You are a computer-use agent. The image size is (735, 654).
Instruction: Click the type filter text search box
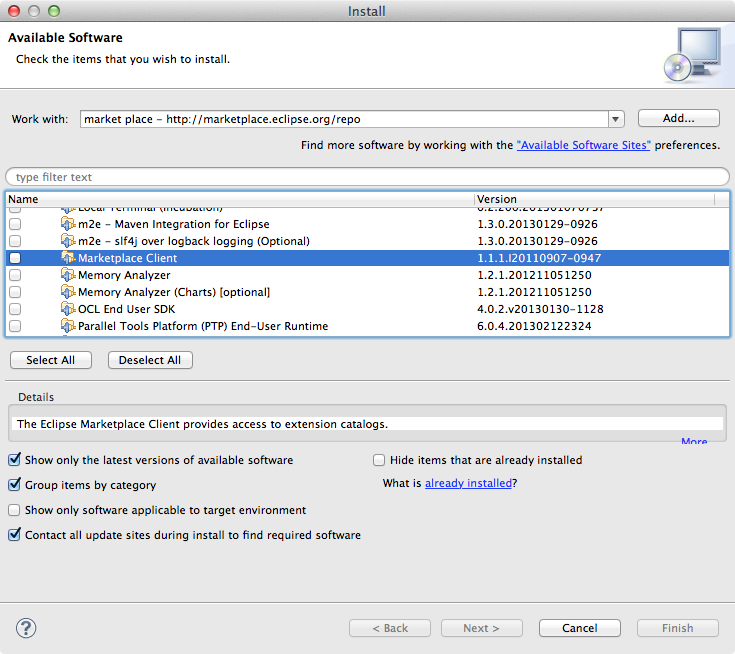pyautogui.click(x=367, y=177)
